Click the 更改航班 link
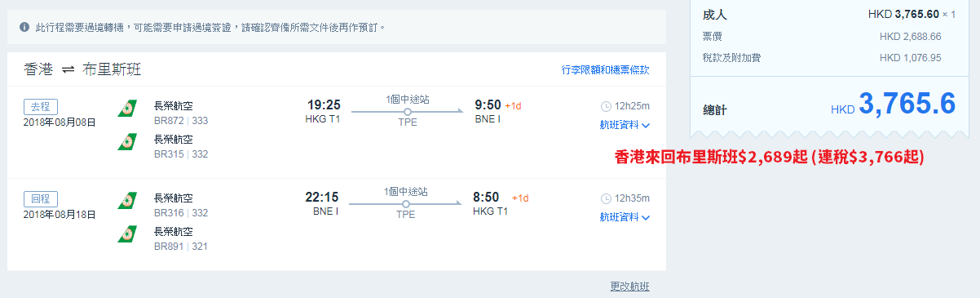 tap(629, 287)
